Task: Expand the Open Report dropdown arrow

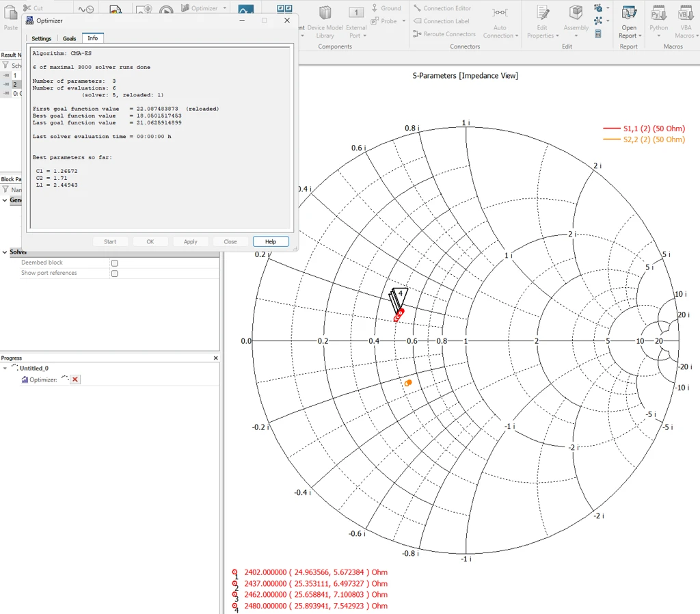Action: [640, 36]
